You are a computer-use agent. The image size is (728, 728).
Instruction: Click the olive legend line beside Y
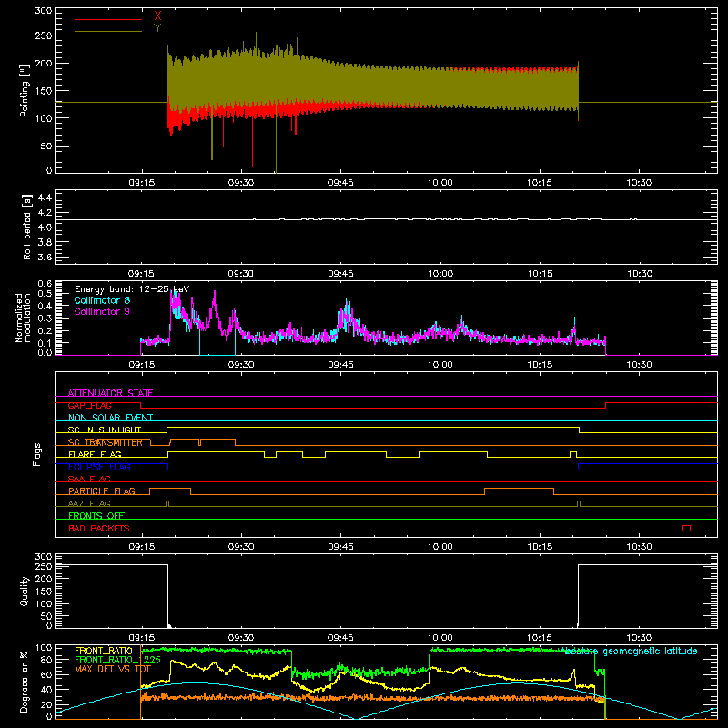108,31
